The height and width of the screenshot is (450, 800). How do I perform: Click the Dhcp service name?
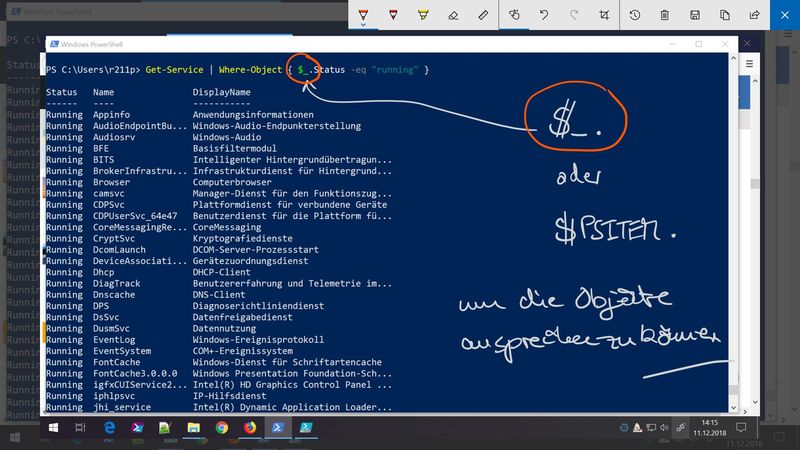click(x=104, y=272)
